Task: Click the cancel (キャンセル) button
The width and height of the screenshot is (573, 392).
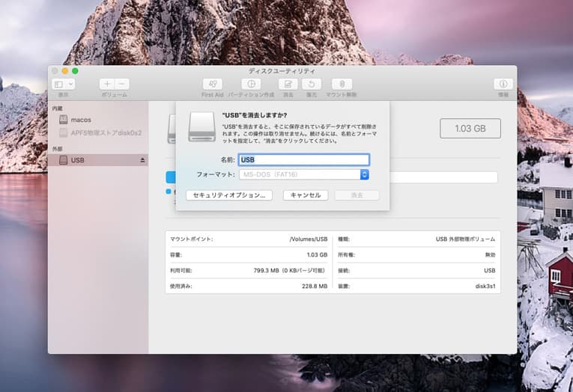Action: coord(305,195)
